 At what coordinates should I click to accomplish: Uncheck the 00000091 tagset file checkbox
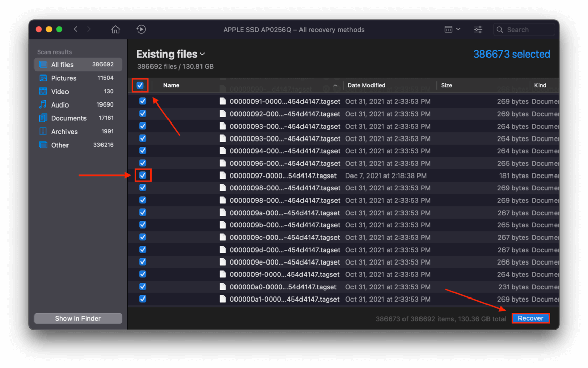[143, 101]
